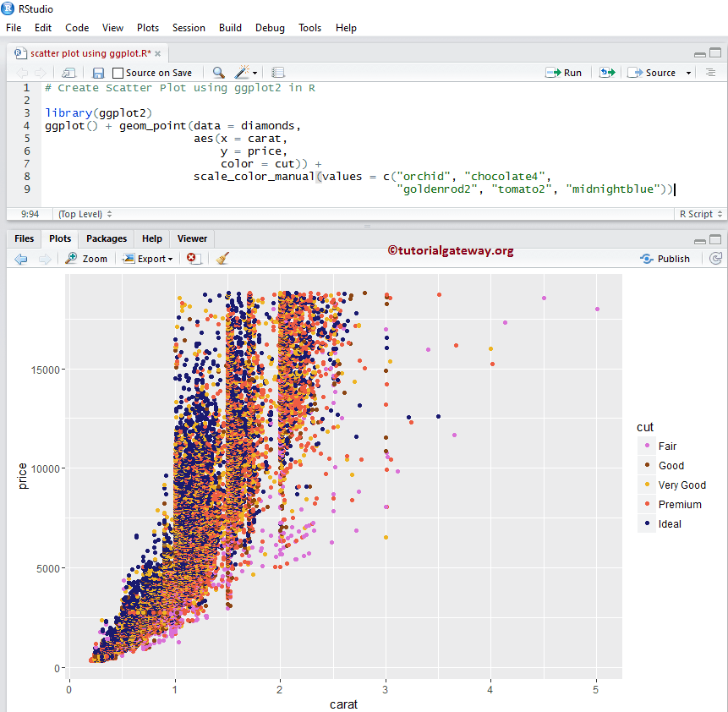The image size is (728, 712).
Task: Click the Run button
Action: tap(564, 73)
